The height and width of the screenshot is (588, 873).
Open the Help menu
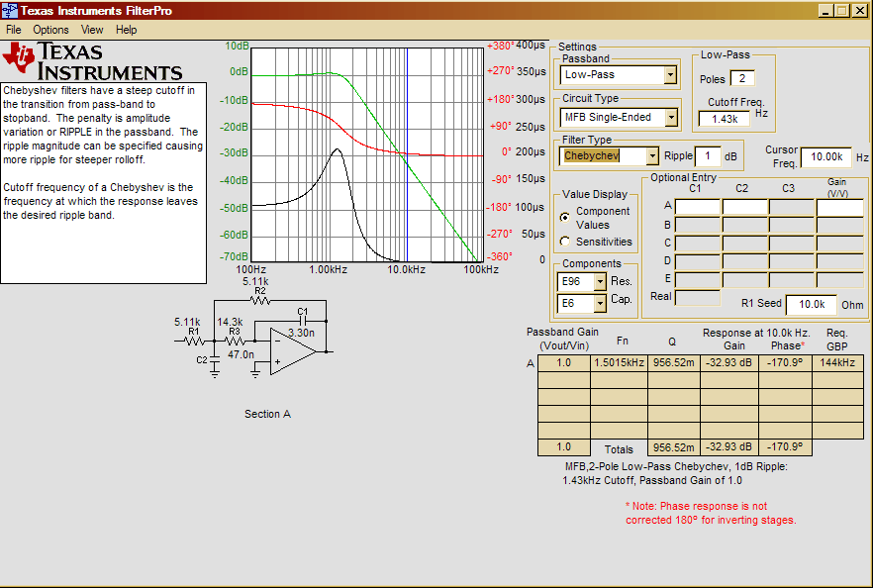pyautogui.click(x=127, y=30)
